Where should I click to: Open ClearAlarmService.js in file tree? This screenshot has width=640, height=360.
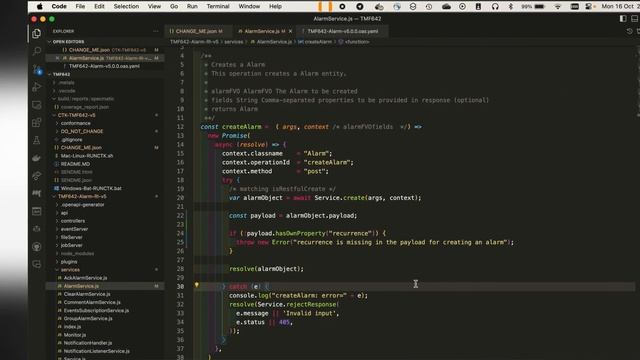pyautogui.click(x=87, y=294)
